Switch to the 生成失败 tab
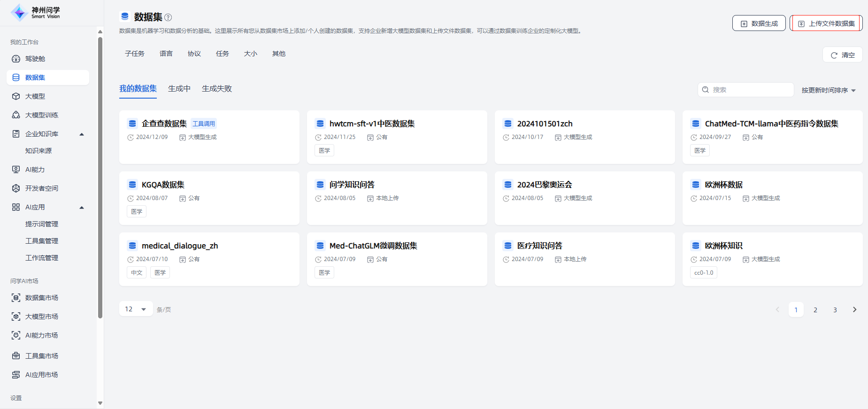 217,89
